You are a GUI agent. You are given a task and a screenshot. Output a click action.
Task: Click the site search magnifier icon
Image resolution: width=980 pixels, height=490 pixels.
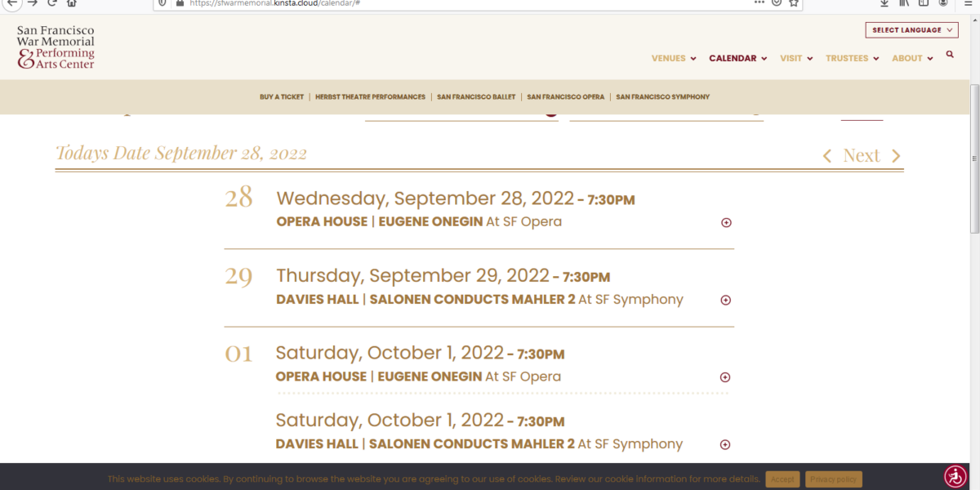pyautogui.click(x=950, y=54)
